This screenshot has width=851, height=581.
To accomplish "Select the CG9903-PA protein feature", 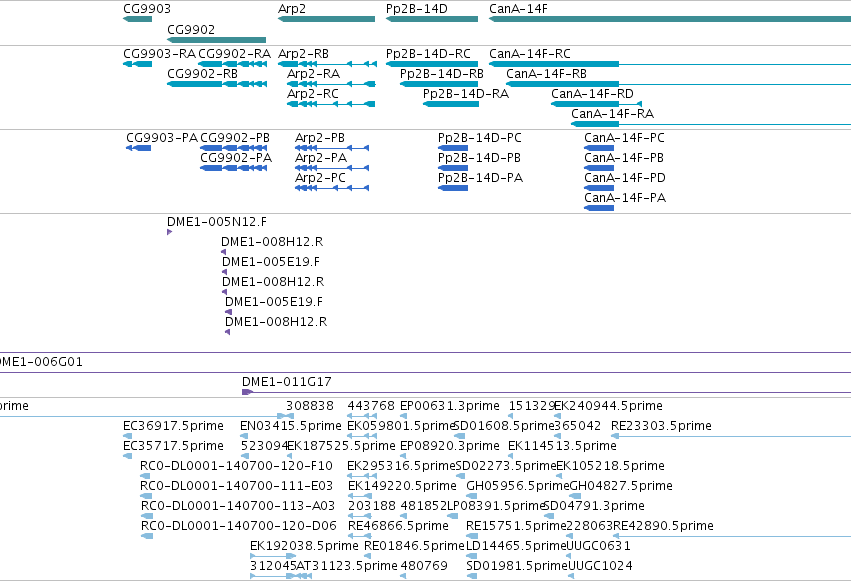I will pos(138,148).
